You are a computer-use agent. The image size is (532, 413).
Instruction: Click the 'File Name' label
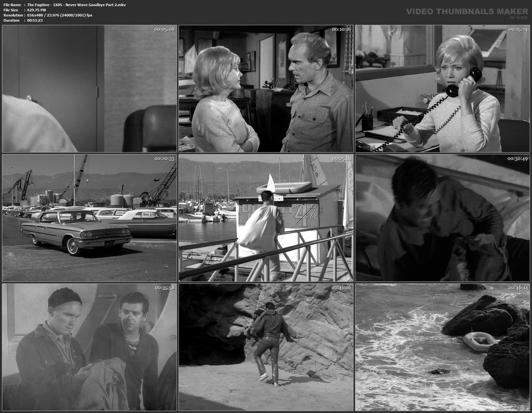click(12, 5)
